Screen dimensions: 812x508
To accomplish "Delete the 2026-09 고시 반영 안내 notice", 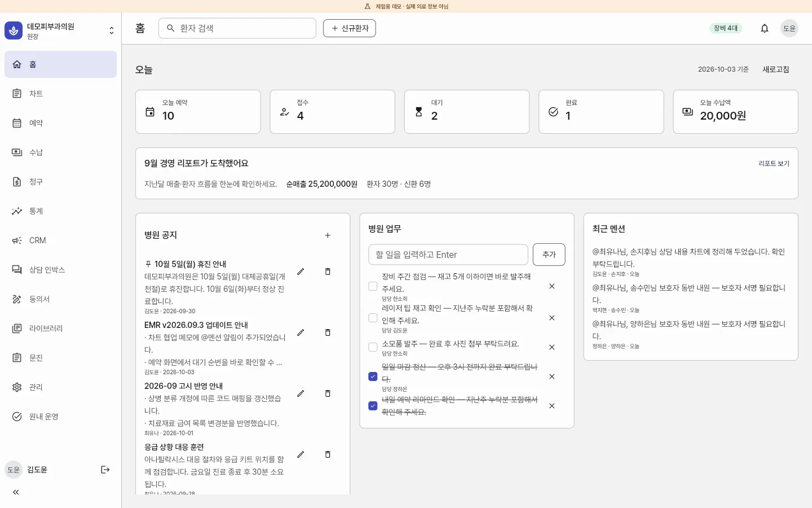I will (x=328, y=393).
